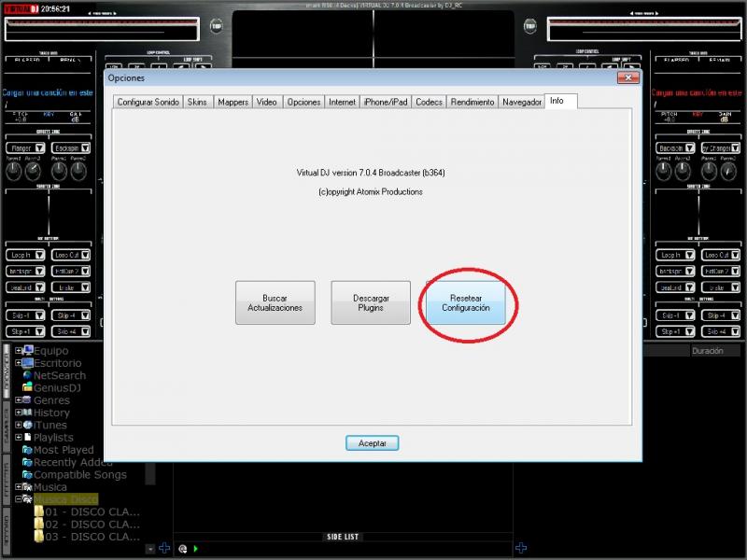Click the Genres icon in the tree
This screenshot has height=560, width=747.
tap(28, 399)
